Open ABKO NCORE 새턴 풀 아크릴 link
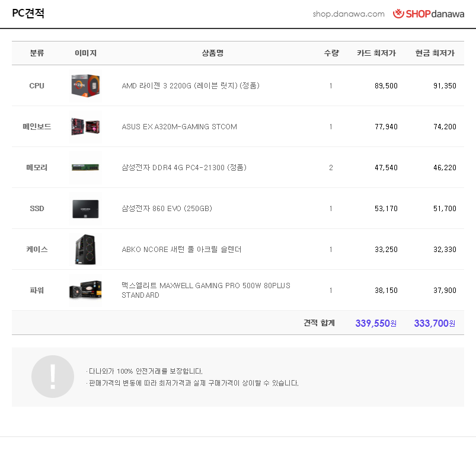The image size is (476, 456). pyautogui.click(x=181, y=250)
